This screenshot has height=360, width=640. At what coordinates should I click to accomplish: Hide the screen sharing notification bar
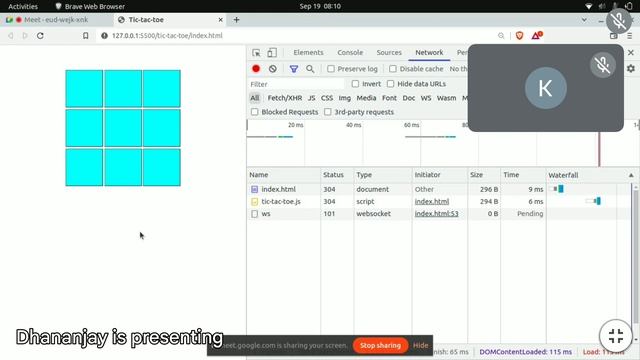420,345
